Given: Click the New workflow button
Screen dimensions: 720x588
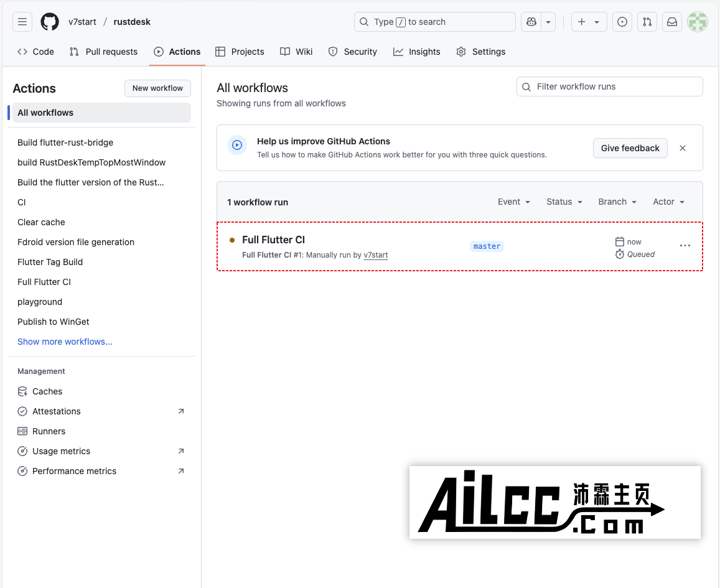Looking at the screenshot, I should click(x=157, y=88).
